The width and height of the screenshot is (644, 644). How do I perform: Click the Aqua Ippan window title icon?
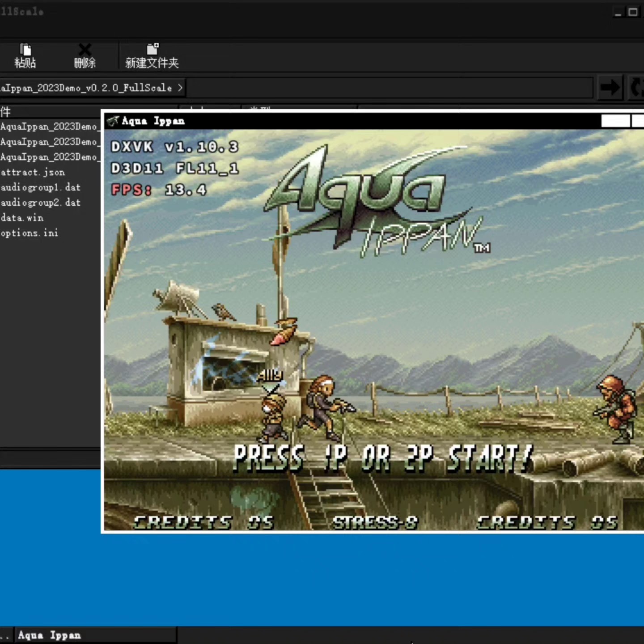point(113,121)
